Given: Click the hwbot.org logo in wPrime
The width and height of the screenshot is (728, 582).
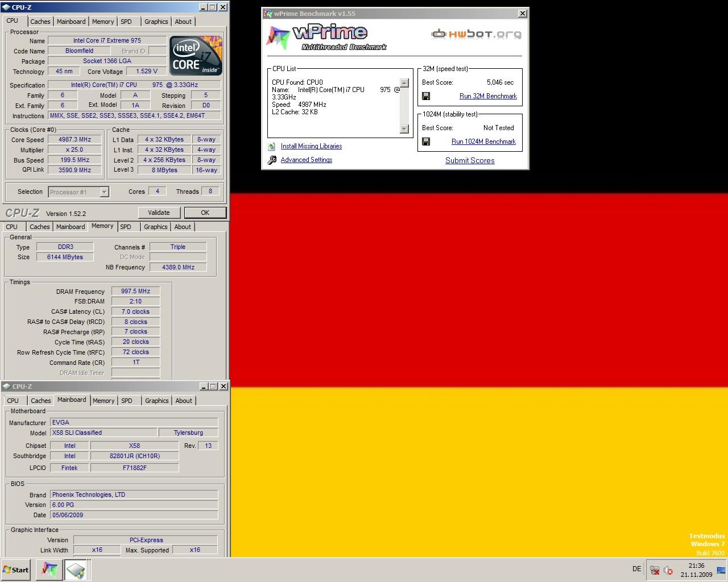Looking at the screenshot, I should (x=476, y=34).
